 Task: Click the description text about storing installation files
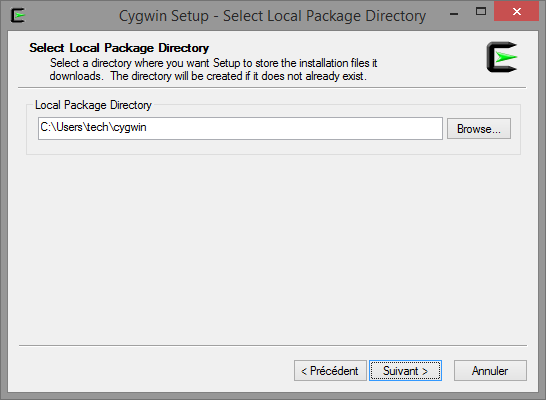[213, 70]
